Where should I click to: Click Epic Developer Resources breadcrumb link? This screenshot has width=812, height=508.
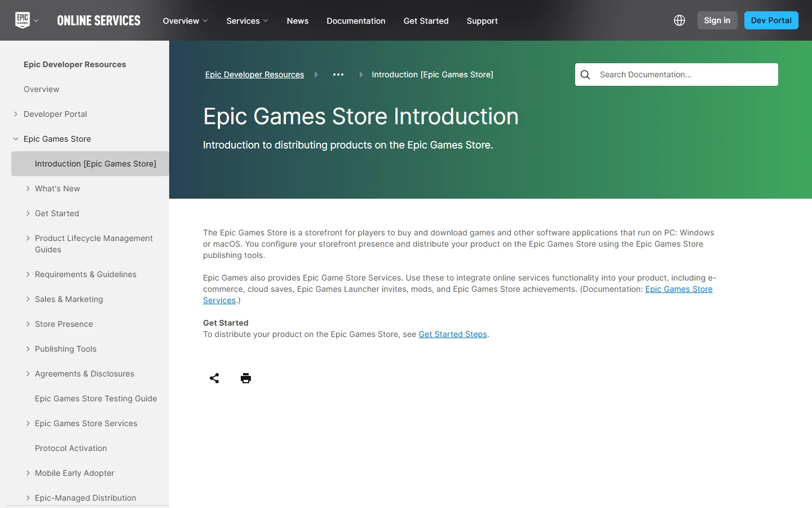[x=254, y=75]
